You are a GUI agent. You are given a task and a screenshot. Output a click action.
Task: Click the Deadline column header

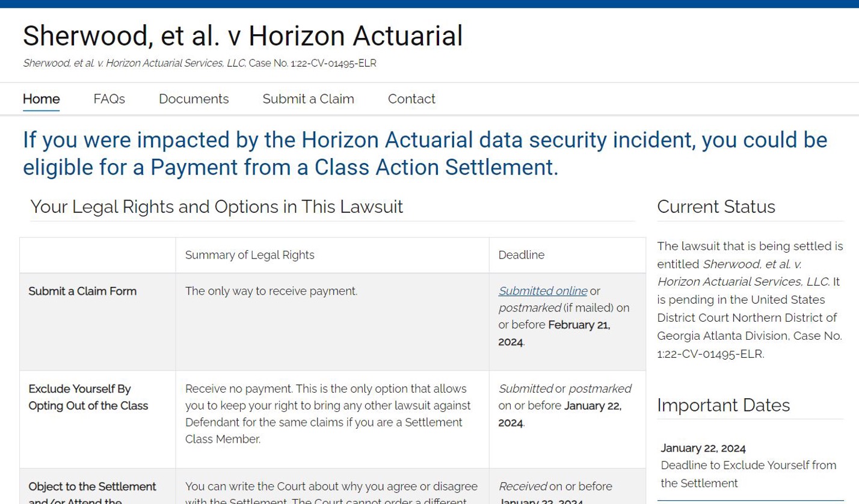(x=521, y=255)
